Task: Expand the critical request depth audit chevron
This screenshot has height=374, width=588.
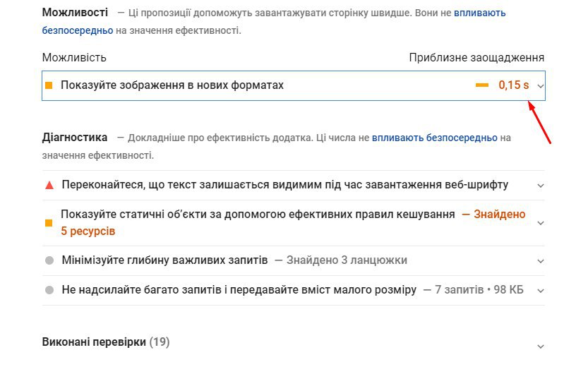Action: point(540,260)
